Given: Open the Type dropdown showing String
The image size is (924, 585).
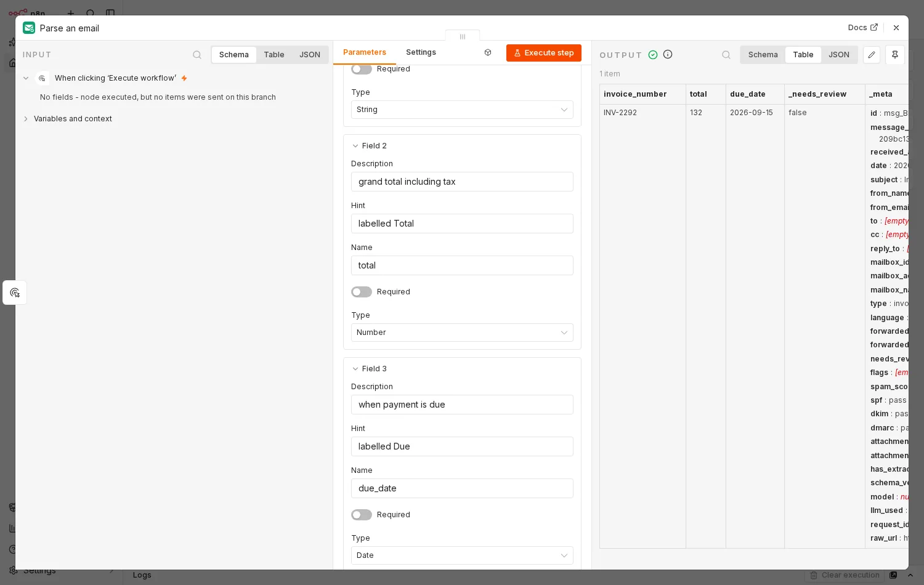Looking at the screenshot, I should coord(462,110).
